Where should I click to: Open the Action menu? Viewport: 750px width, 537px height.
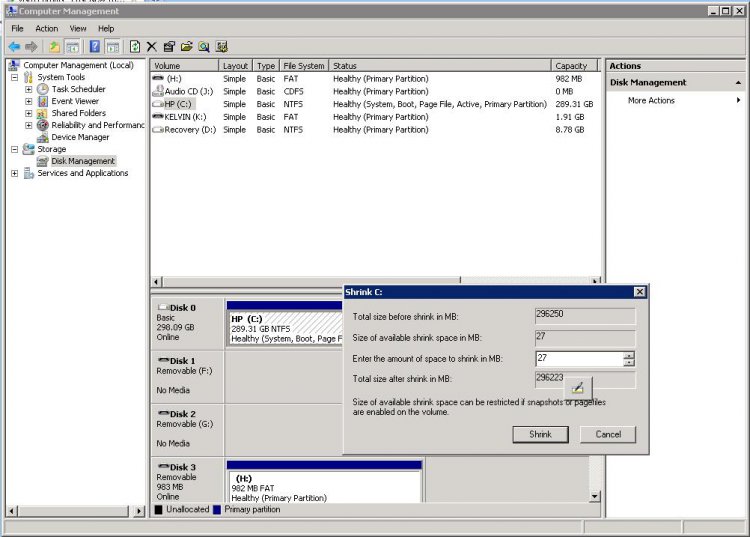tap(46, 29)
